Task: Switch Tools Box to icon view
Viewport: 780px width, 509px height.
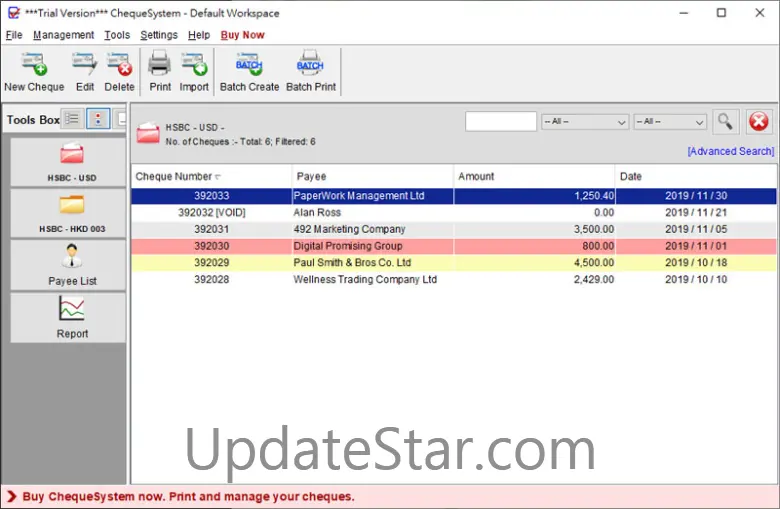Action: coord(98,119)
